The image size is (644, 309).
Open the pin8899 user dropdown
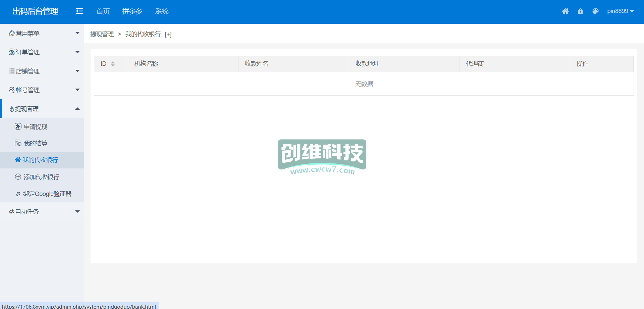pyautogui.click(x=620, y=11)
